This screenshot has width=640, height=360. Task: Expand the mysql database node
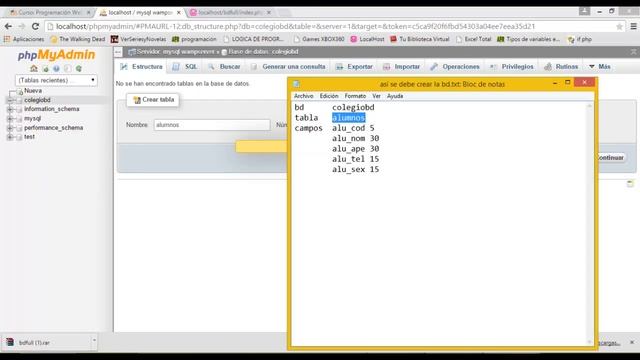10,119
